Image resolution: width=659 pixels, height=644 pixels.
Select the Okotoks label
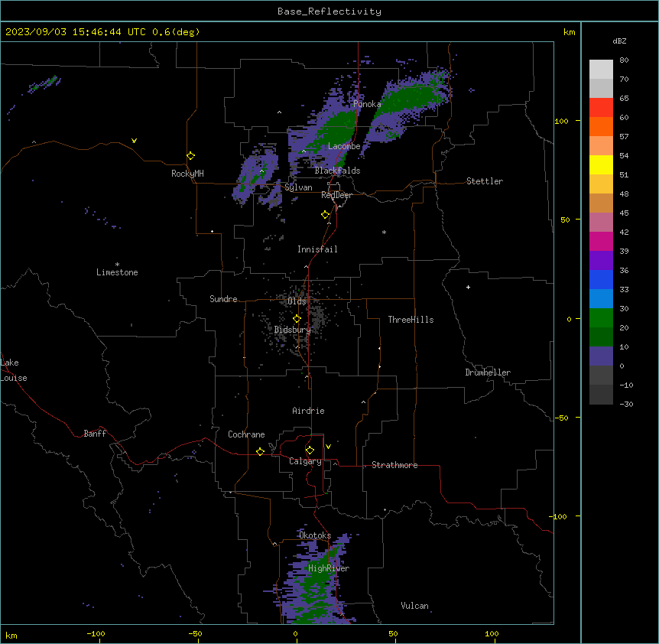click(x=315, y=535)
